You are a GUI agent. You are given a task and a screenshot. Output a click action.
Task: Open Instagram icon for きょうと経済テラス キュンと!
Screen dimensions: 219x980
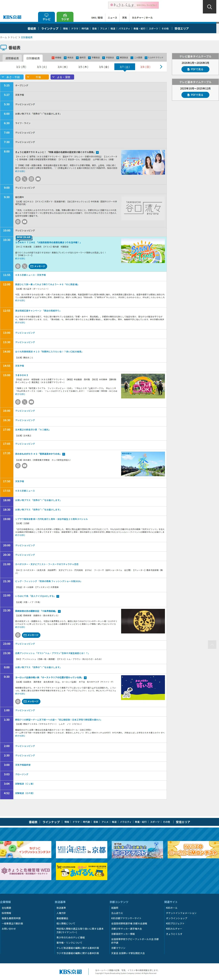pyautogui.click(x=31, y=179)
